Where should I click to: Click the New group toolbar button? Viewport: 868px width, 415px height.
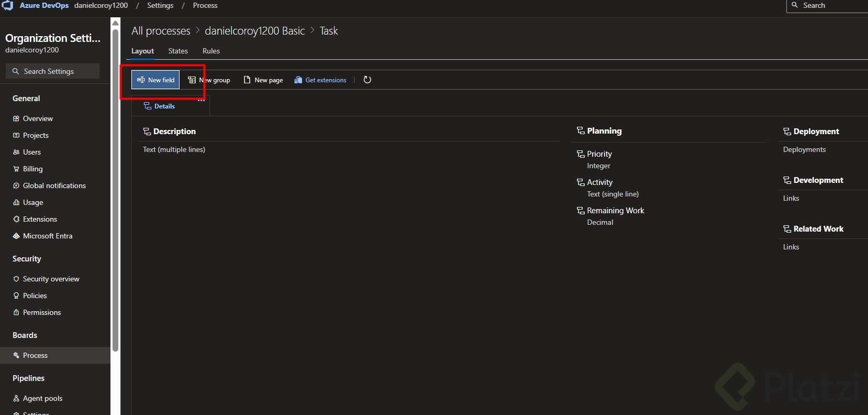coord(209,80)
